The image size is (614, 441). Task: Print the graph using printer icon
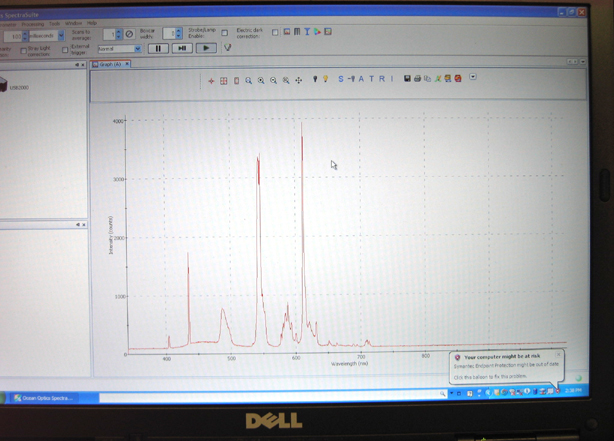pyautogui.click(x=417, y=79)
